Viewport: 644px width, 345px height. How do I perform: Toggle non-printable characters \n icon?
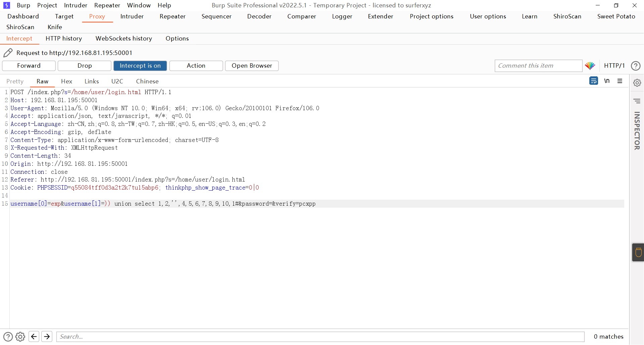pyautogui.click(x=607, y=81)
